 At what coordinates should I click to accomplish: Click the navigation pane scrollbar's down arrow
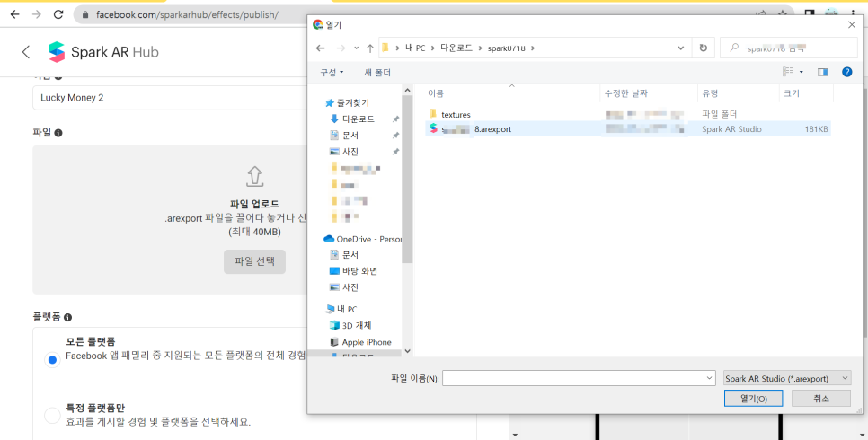407,351
